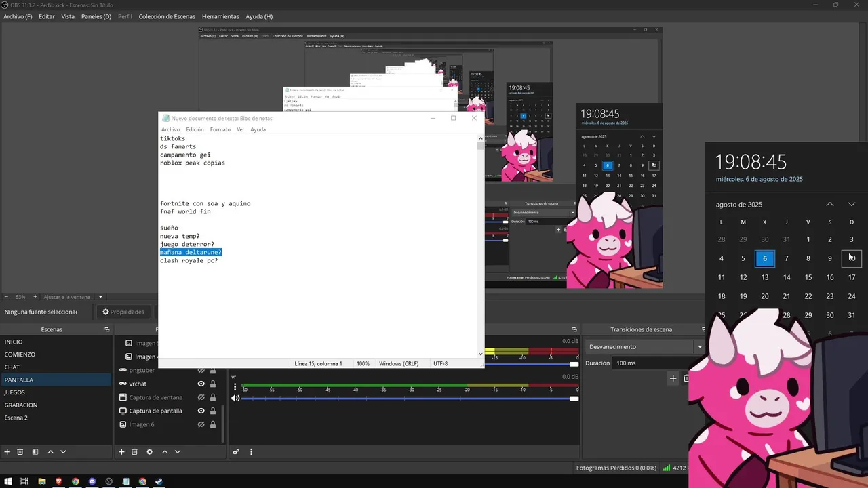Click 'roblox peak copias' line in Notepad
The height and width of the screenshot is (488, 868).
[x=193, y=163]
